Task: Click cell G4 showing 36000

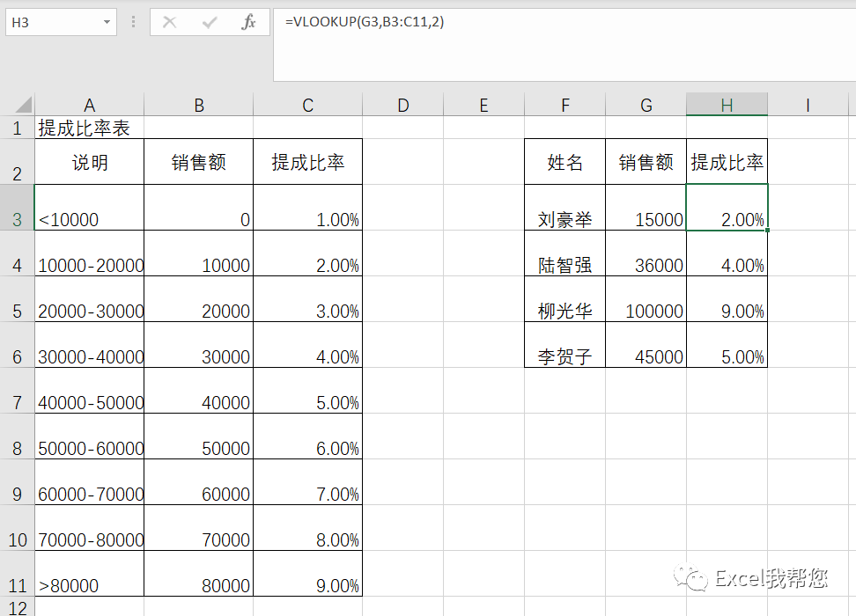Action: click(646, 253)
